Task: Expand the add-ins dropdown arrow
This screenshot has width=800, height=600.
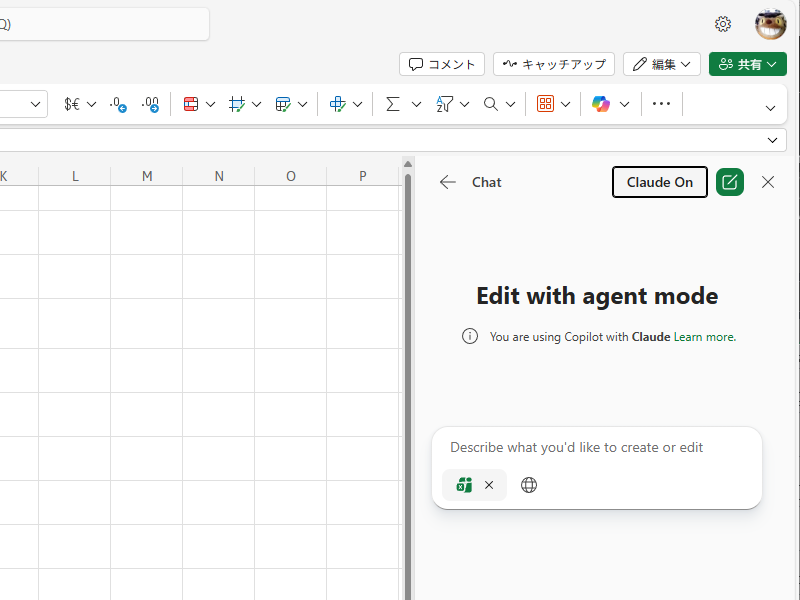Action: pyautogui.click(x=565, y=105)
